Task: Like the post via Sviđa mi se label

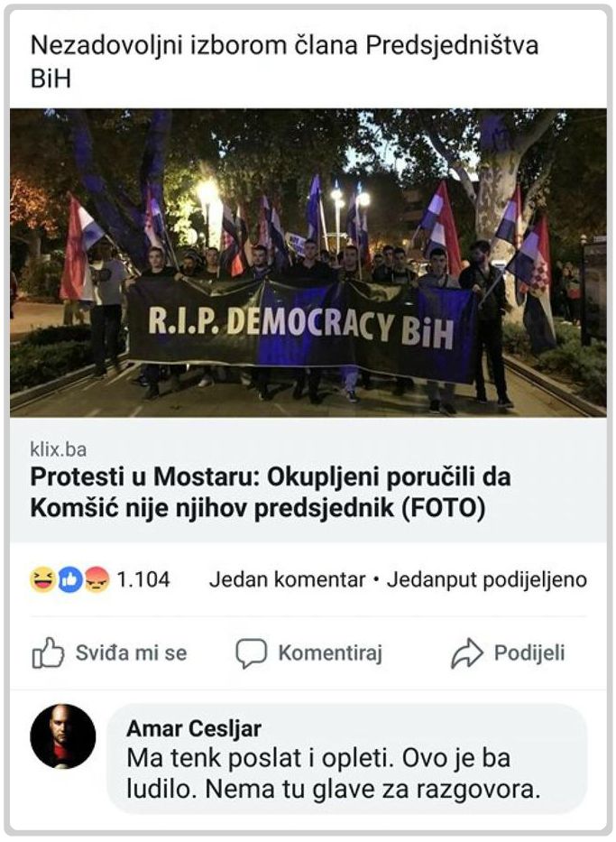Action: pyautogui.click(x=132, y=653)
